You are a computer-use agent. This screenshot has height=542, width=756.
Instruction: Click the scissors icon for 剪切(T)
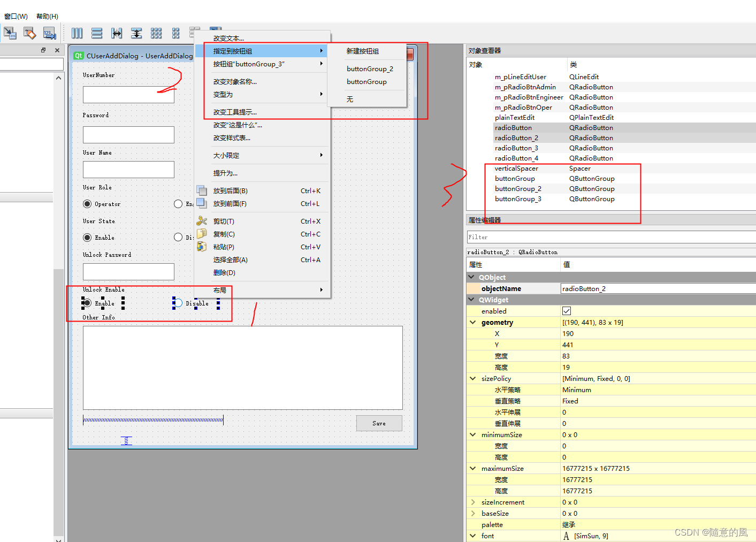coord(202,221)
